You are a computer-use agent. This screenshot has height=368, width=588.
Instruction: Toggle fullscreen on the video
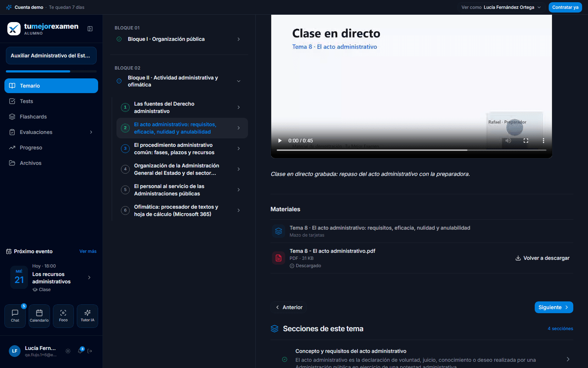coord(526,141)
